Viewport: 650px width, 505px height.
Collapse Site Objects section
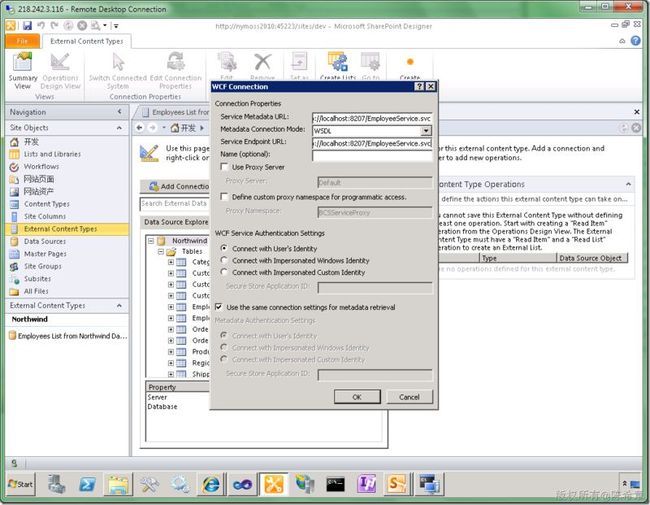pos(119,128)
